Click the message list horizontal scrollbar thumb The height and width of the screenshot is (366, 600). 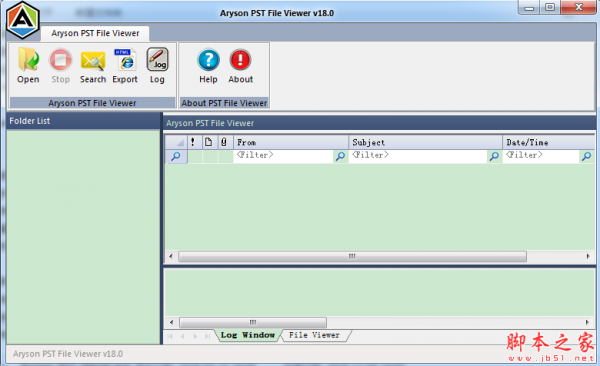pyautogui.click(x=352, y=256)
